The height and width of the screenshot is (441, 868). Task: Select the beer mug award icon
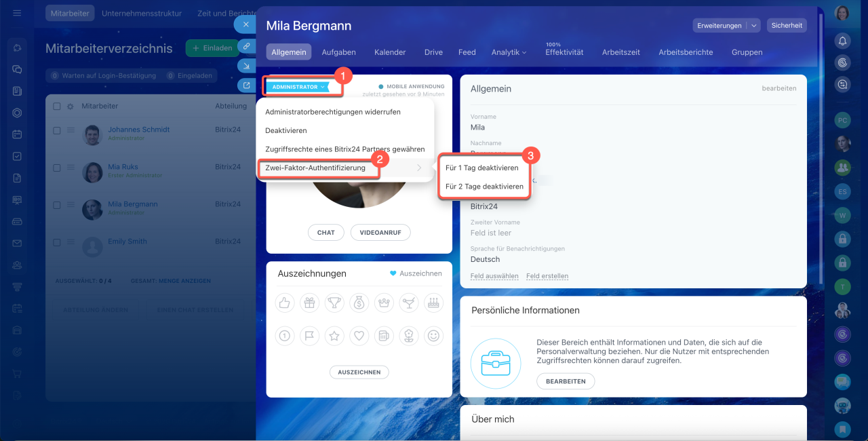pos(384,334)
